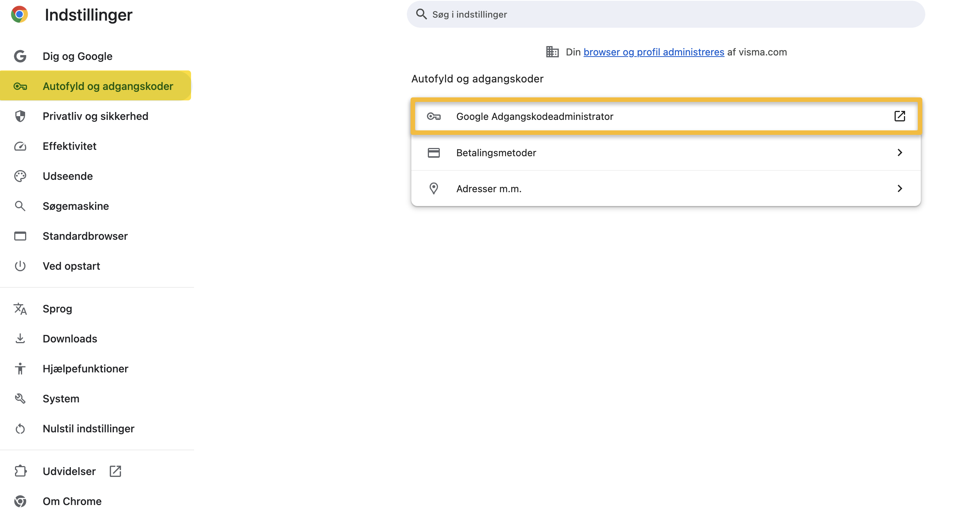Open Udvidelser via its external link icon
This screenshot has height=520, width=980.
coord(115,471)
